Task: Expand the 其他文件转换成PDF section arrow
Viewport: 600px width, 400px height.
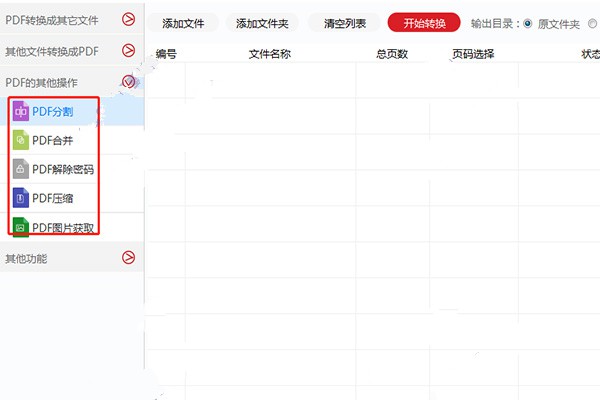Action: [x=128, y=50]
